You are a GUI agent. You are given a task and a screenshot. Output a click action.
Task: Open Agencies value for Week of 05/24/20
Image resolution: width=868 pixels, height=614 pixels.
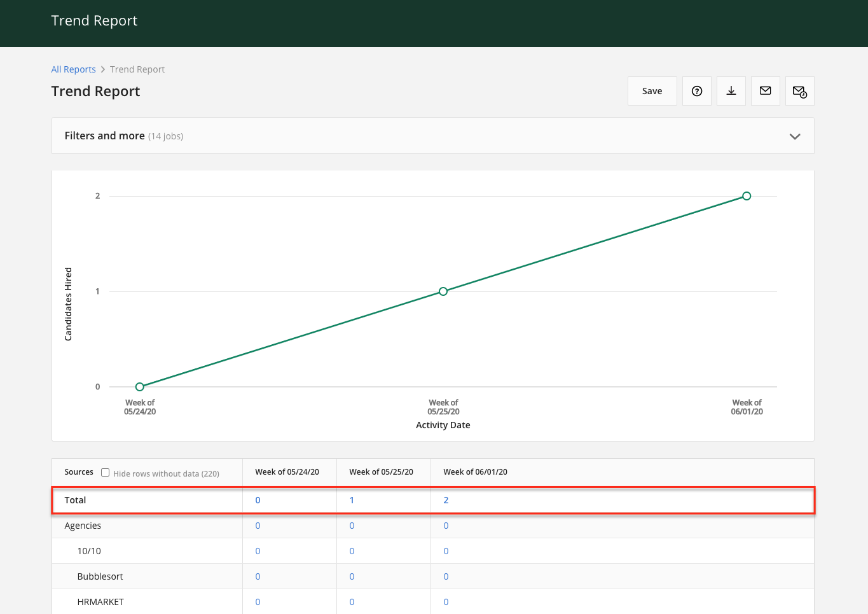click(x=258, y=526)
